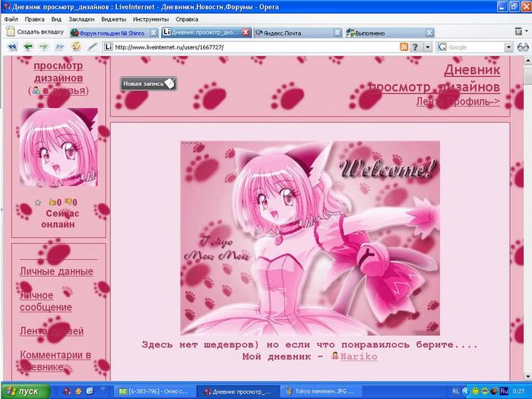Switch to the [6-383-796] Окно taskbar window
The image size is (532, 399).
[x=155, y=391]
